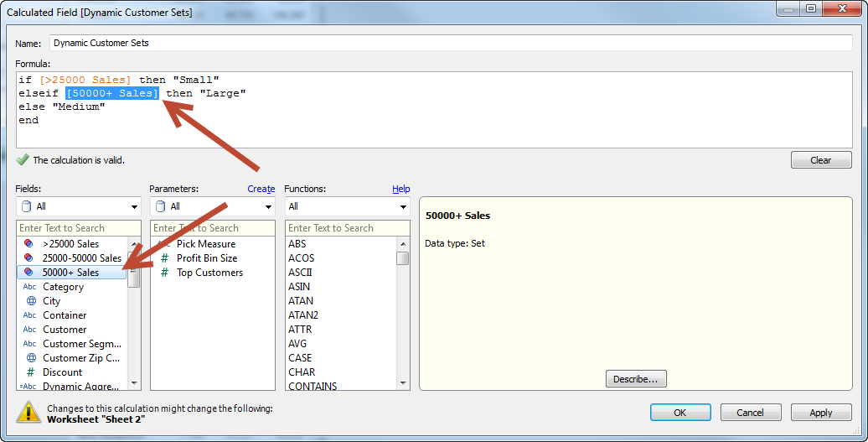This screenshot has width=868, height=442.
Task: Click the Describe button
Action: (636, 379)
